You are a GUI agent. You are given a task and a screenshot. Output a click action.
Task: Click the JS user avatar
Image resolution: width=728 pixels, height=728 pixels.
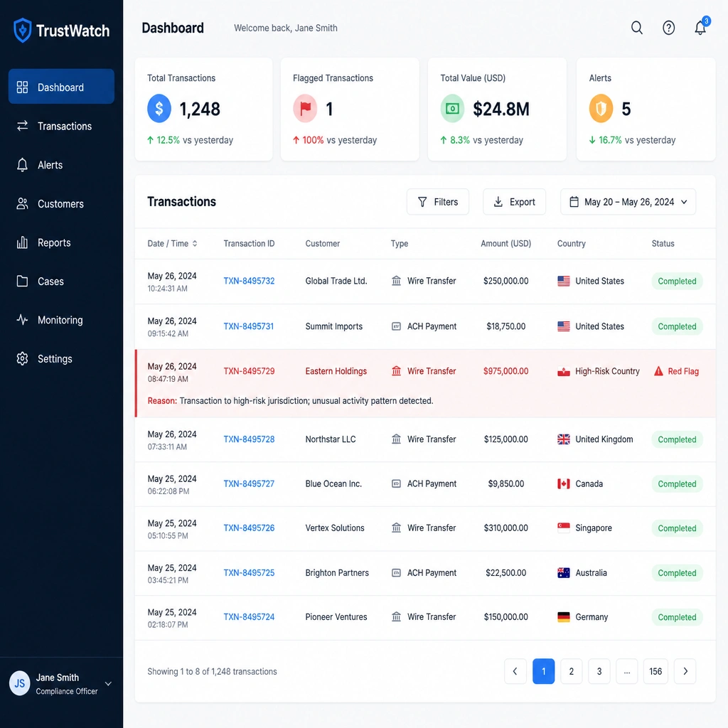[x=19, y=683]
